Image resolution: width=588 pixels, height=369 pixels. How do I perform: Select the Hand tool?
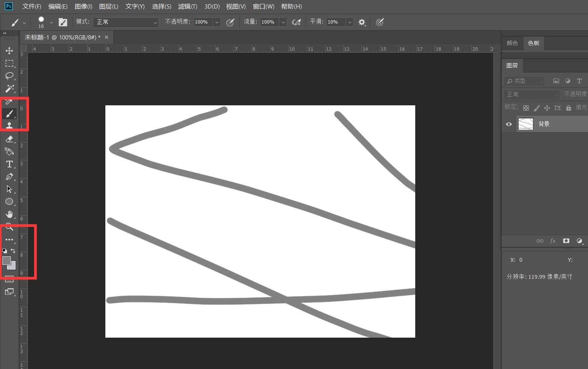coord(9,214)
